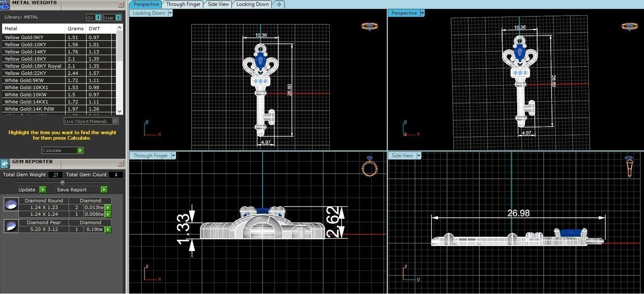Click green arrow for 0.006tw row

(x=108, y=214)
